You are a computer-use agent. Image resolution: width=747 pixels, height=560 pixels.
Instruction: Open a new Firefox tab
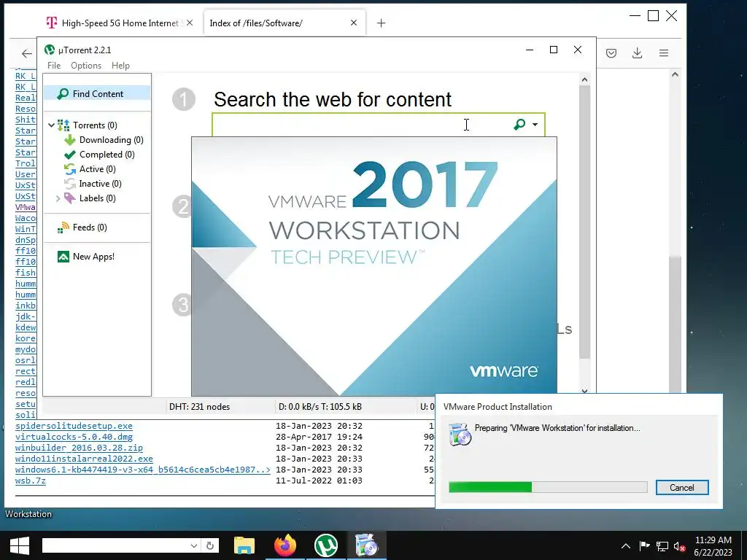click(381, 23)
